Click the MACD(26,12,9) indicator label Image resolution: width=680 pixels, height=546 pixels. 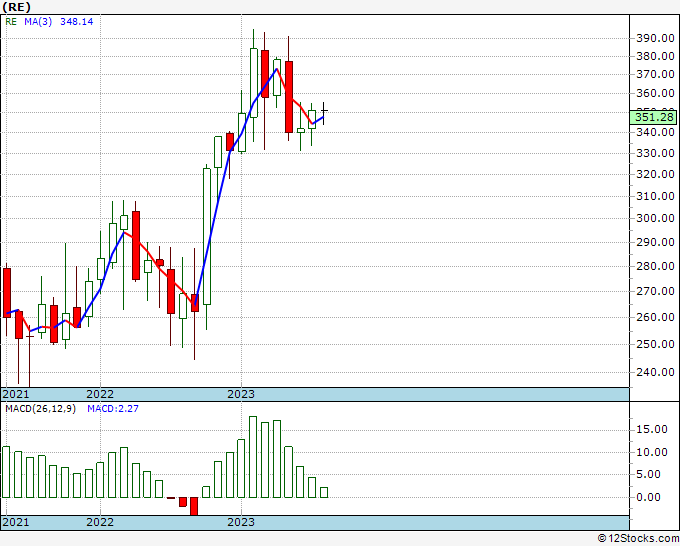click(40, 409)
